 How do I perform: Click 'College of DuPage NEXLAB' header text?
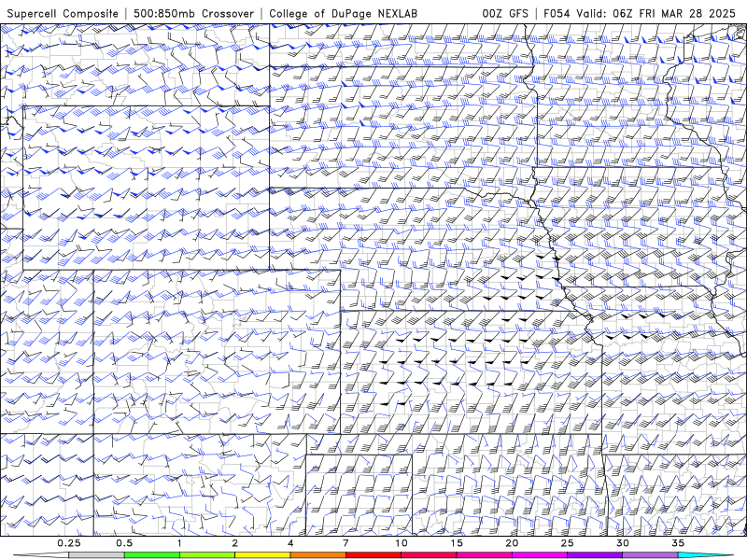(343, 13)
